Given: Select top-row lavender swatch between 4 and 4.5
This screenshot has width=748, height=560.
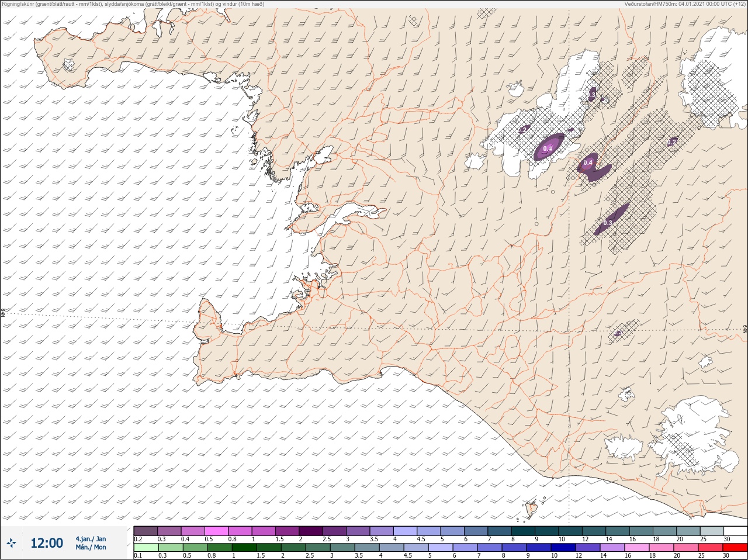Looking at the screenshot, I should [405, 531].
